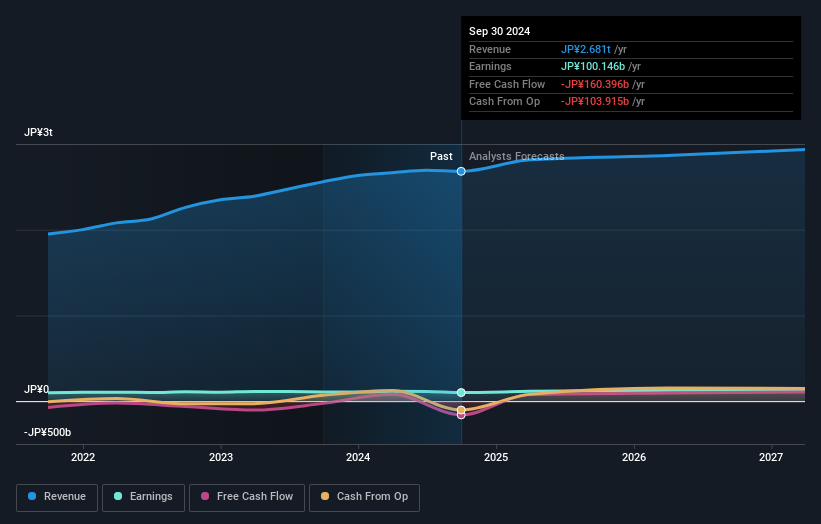The image size is (821, 524).
Task: Toggle the Cash From Op legend button
Action: pos(364,497)
